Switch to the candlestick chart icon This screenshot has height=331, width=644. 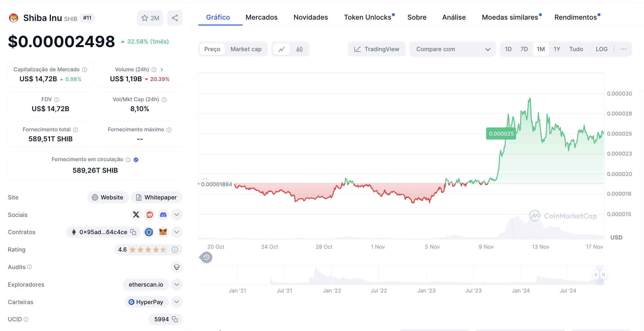click(x=300, y=49)
